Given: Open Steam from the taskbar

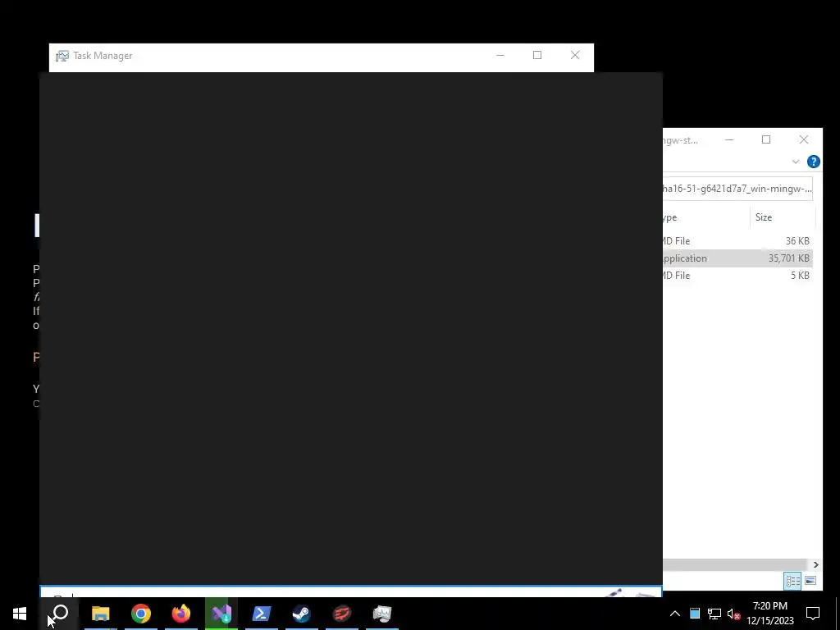Looking at the screenshot, I should (x=302, y=614).
